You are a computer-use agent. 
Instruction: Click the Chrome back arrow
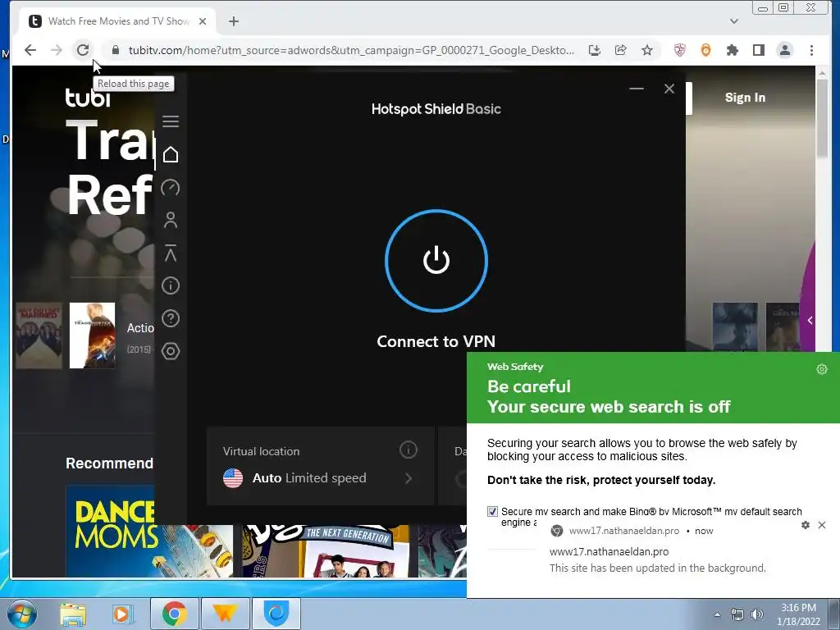pos(30,50)
